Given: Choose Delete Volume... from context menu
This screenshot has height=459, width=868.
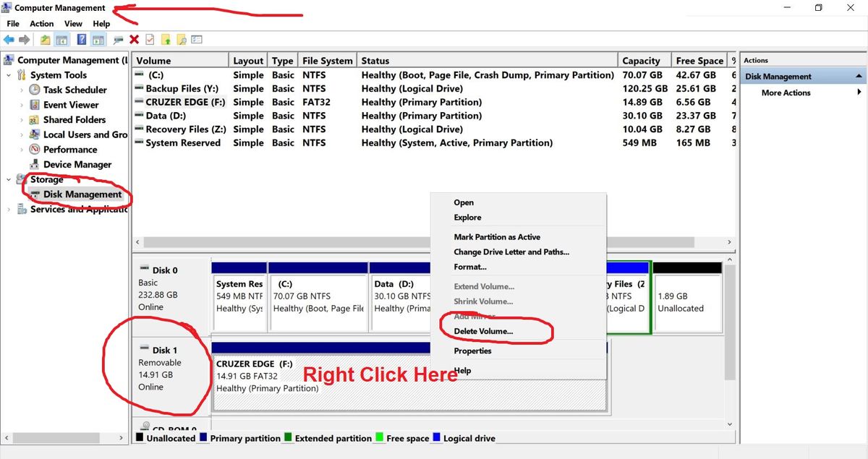Looking at the screenshot, I should [x=482, y=331].
